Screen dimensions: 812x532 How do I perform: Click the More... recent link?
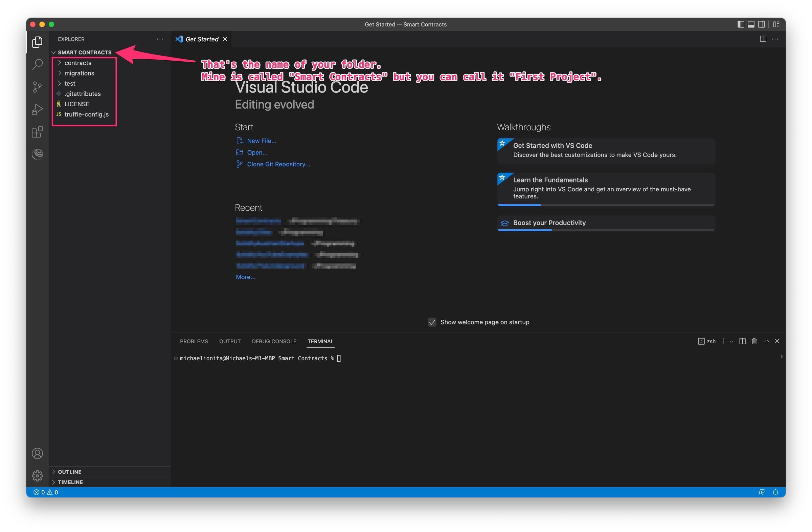246,277
